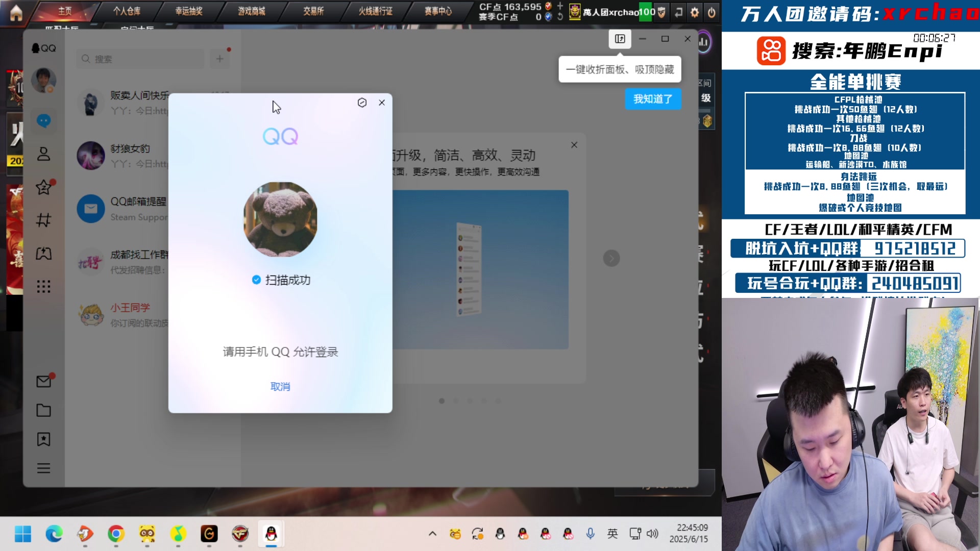
Task: Open Google Chrome from taskbar
Action: pos(116,534)
